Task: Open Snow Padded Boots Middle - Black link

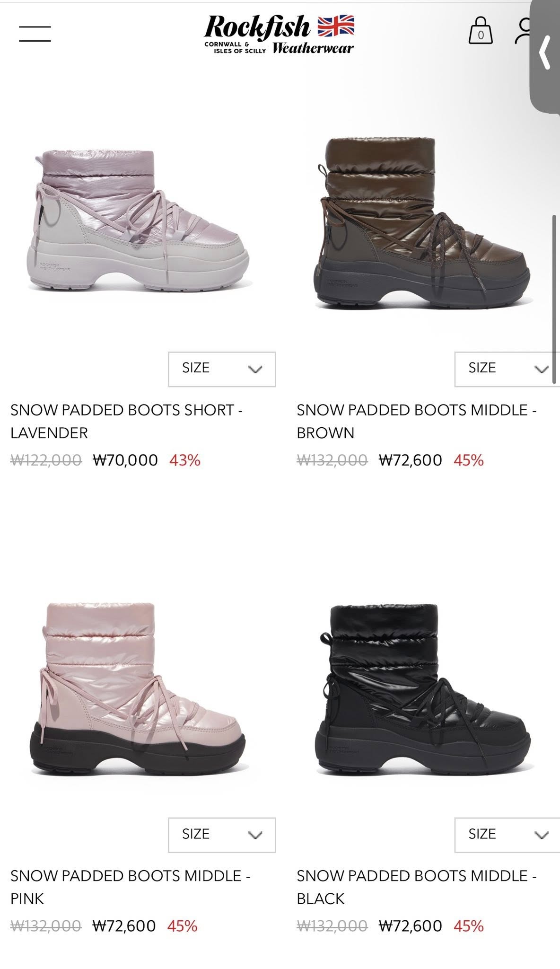Action: tap(417, 887)
